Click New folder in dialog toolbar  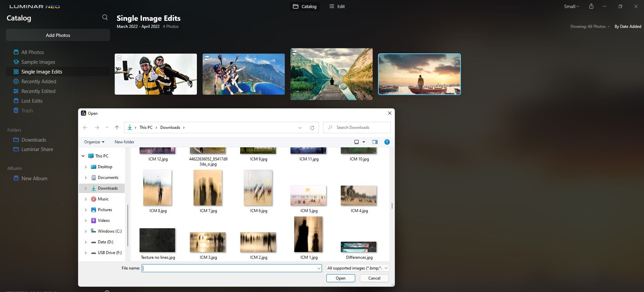coord(124,142)
